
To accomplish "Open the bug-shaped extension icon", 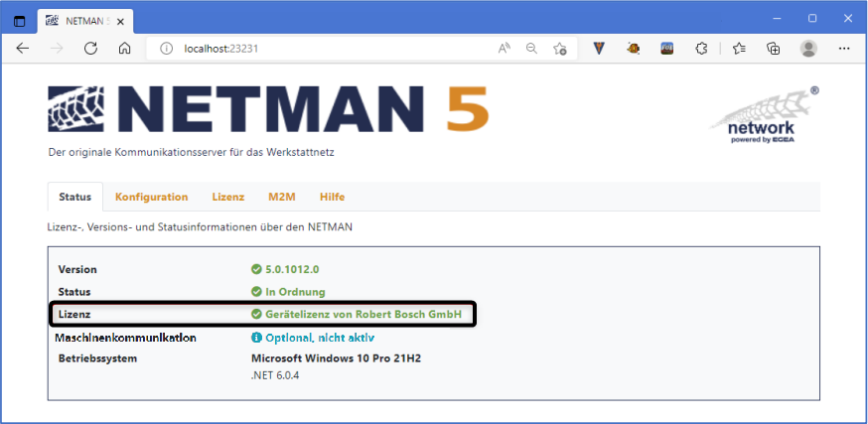I will tap(634, 49).
